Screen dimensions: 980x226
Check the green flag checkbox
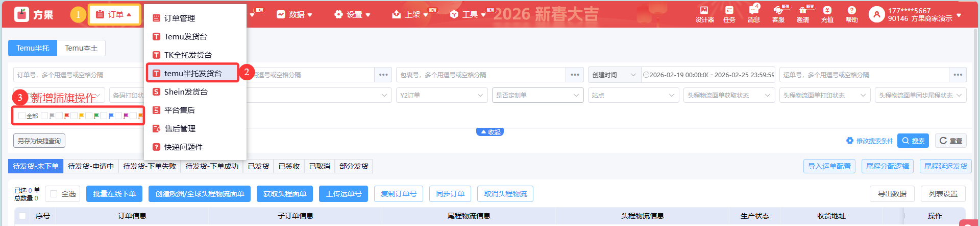[89, 116]
